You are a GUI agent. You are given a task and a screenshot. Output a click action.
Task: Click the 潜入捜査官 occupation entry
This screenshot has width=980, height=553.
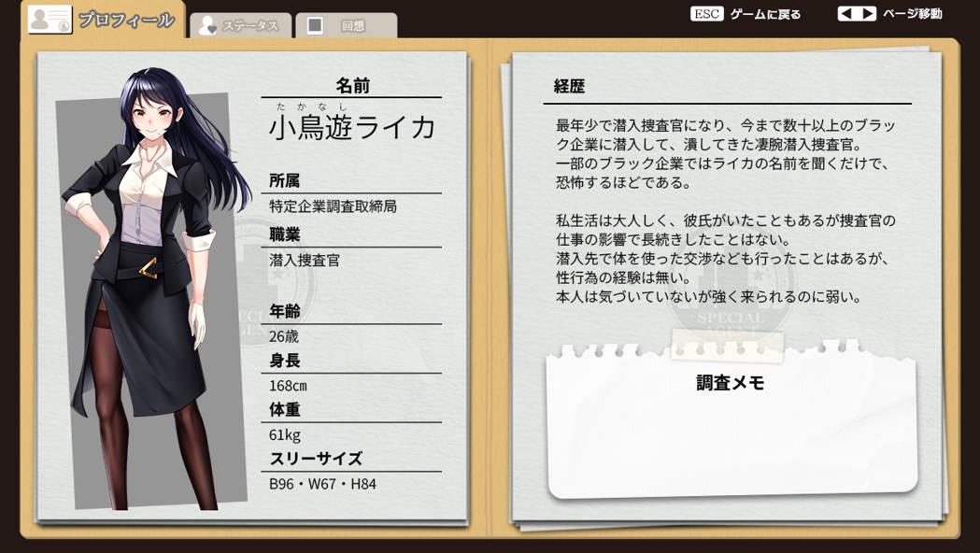[305, 260]
